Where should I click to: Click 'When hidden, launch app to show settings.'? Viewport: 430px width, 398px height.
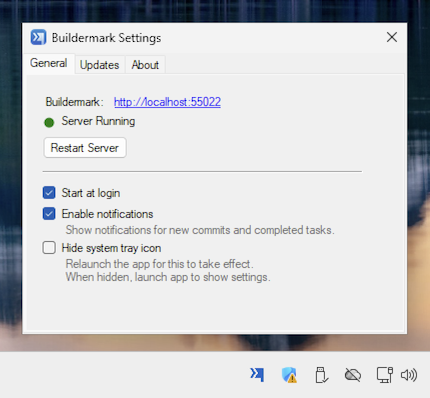[x=168, y=277]
